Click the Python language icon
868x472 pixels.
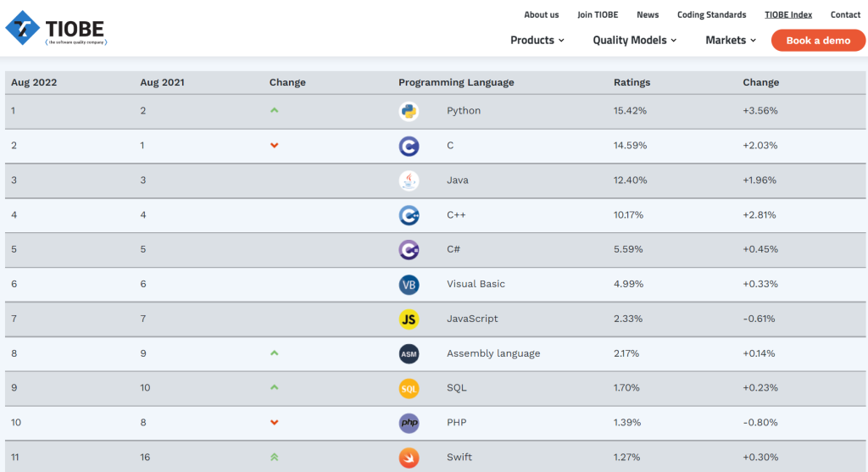click(x=409, y=111)
